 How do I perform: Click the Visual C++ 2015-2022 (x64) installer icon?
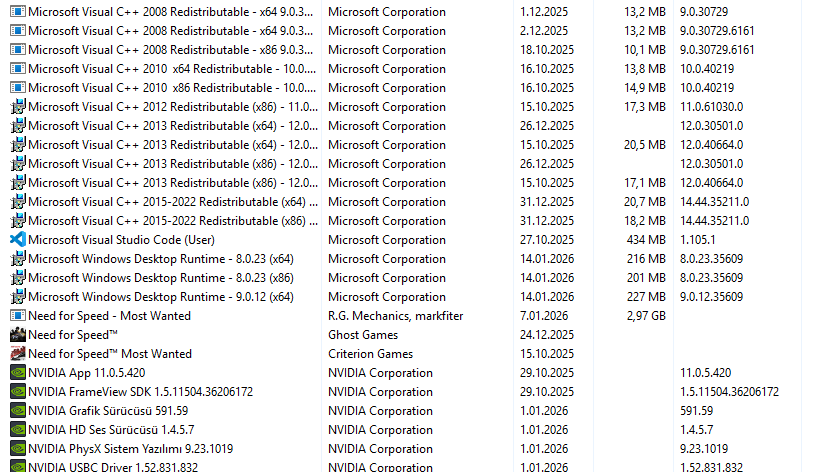18,202
